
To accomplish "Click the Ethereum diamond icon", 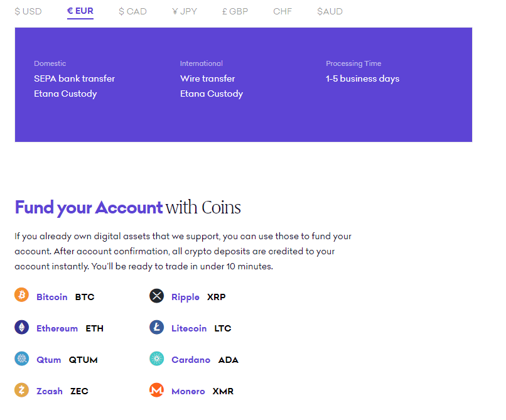I will click(x=22, y=327).
